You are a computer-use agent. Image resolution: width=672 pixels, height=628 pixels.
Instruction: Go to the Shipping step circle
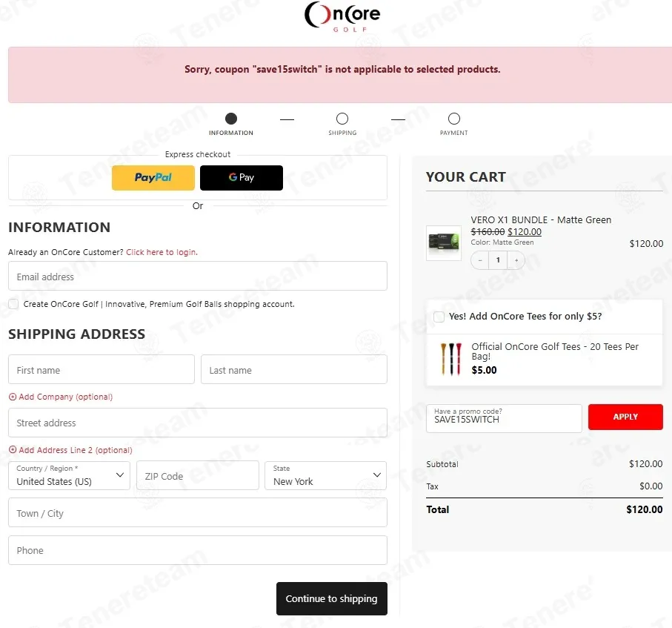click(342, 119)
